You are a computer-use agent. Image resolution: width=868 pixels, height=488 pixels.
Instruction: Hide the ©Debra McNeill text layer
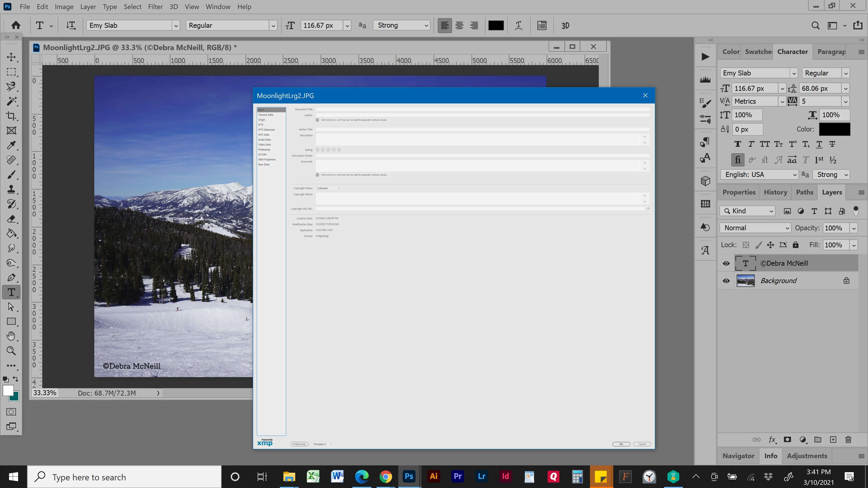click(x=726, y=263)
